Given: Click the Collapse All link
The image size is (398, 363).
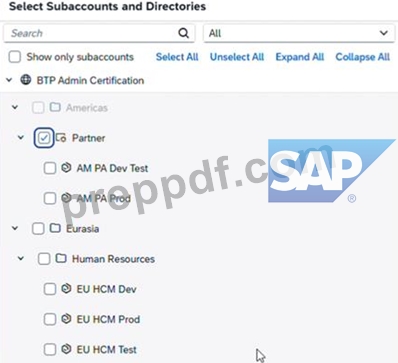Looking at the screenshot, I should point(363,57).
